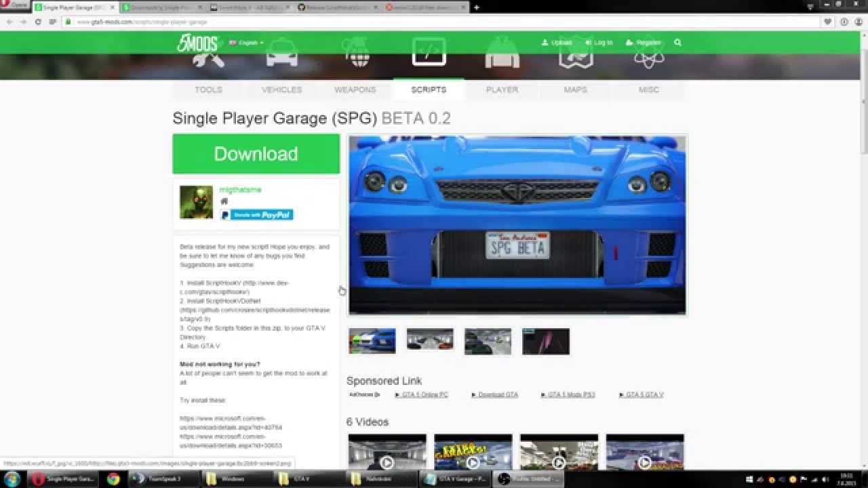Open the GTA 5 Mods PS3 sponsored link

click(568, 394)
